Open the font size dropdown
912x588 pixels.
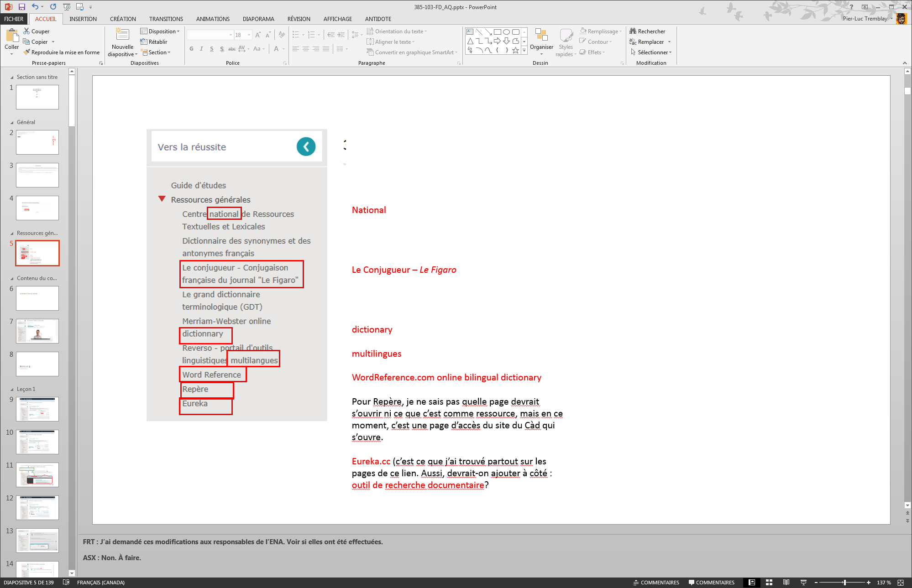(x=249, y=35)
